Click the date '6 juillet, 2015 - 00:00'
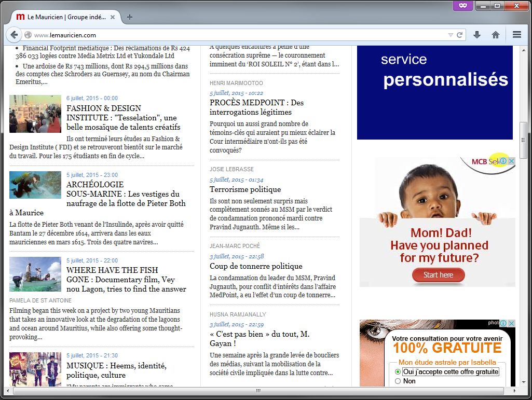Screen dimensions: 532x400 (92, 98)
